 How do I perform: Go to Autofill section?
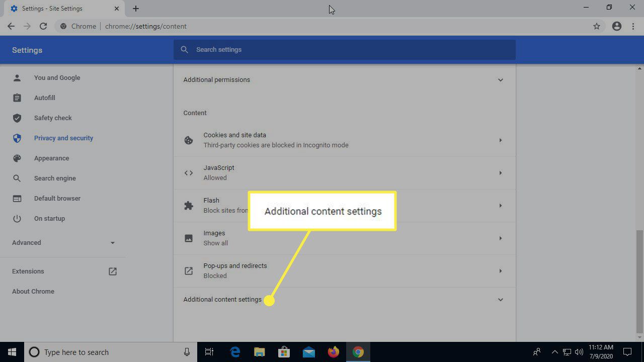click(x=44, y=98)
